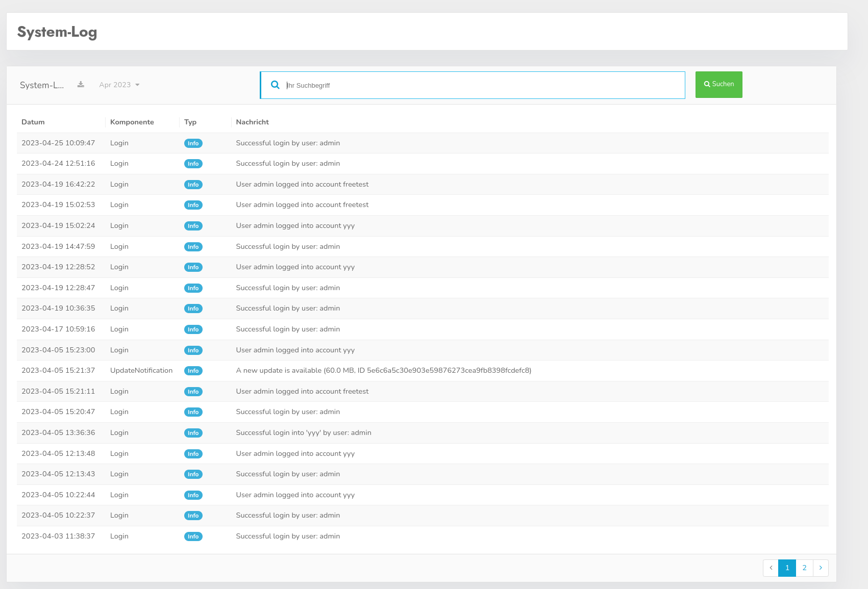Click the Komponente column header
868x589 pixels.
pyautogui.click(x=132, y=122)
